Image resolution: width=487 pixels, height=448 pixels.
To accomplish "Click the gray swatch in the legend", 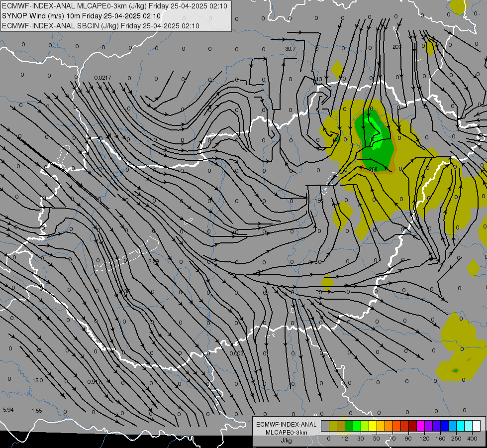I will click(325, 426).
